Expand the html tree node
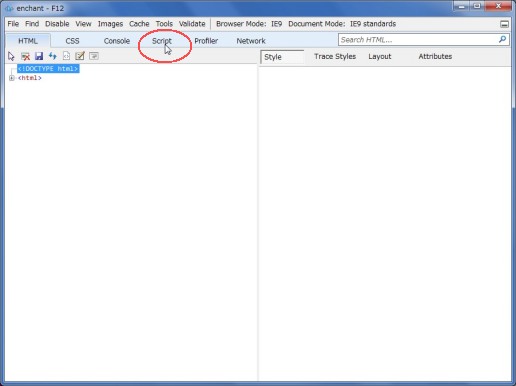The image size is (516, 386). [12, 78]
